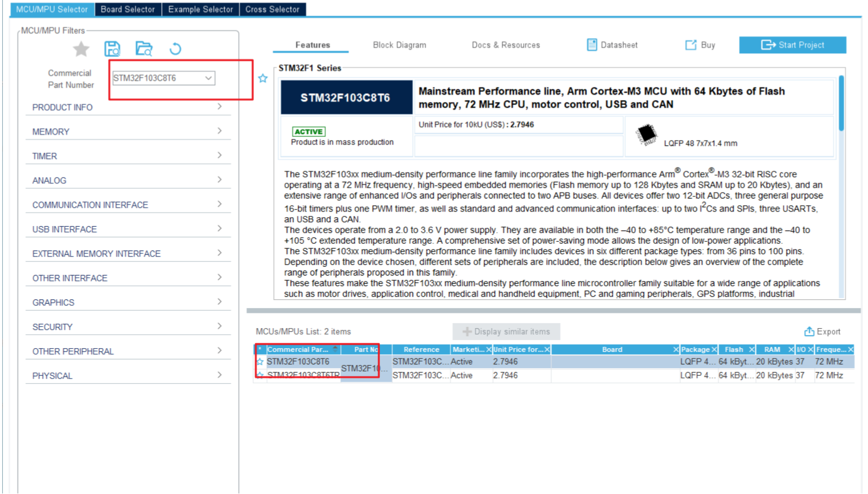Expand the GRAPHICS filter section
The image size is (868, 494).
[x=128, y=302]
